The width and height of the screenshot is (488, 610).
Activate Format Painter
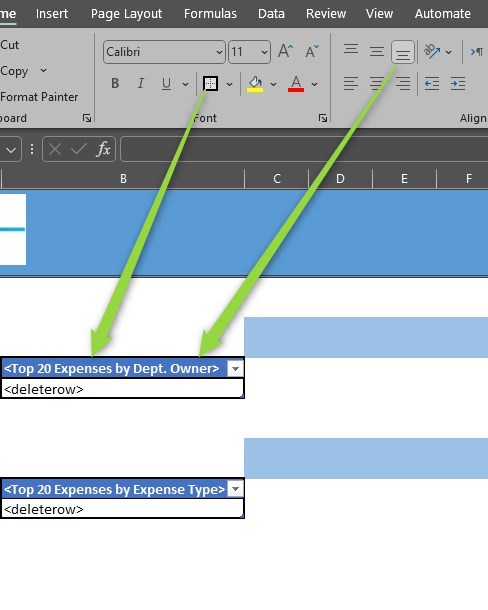point(39,97)
